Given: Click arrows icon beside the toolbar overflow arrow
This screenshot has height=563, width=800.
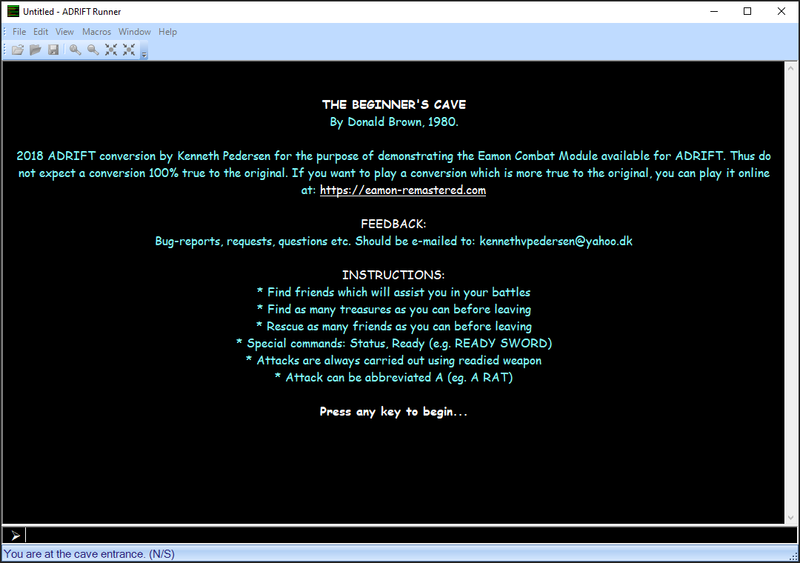Looking at the screenshot, I should tap(129, 50).
